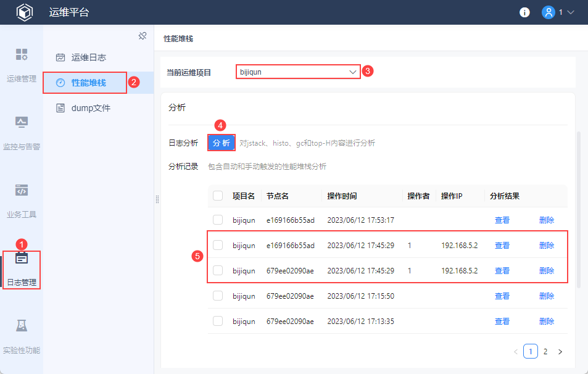Select 性能堆栈 menu item
The height and width of the screenshot is (374, 588).
click(x=98, y=83)
